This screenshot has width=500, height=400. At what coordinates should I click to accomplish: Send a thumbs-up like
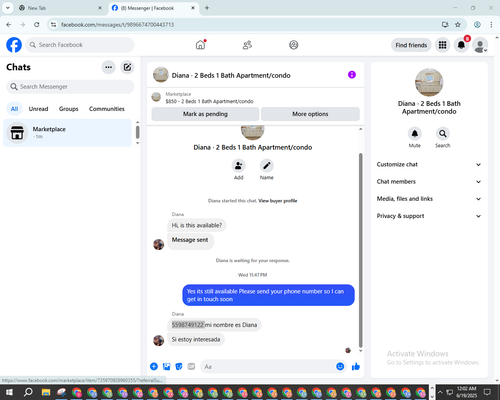pyautogui.click(x=356, y=367)
